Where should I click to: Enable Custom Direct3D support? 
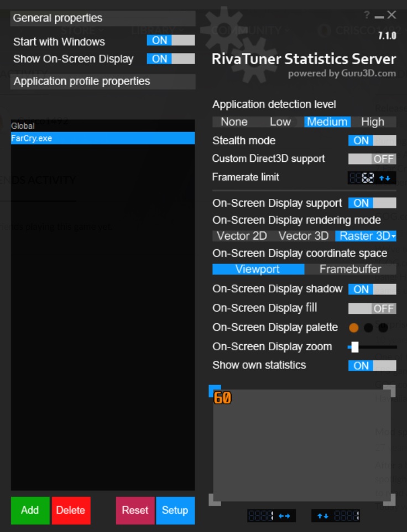pos(372,159)
